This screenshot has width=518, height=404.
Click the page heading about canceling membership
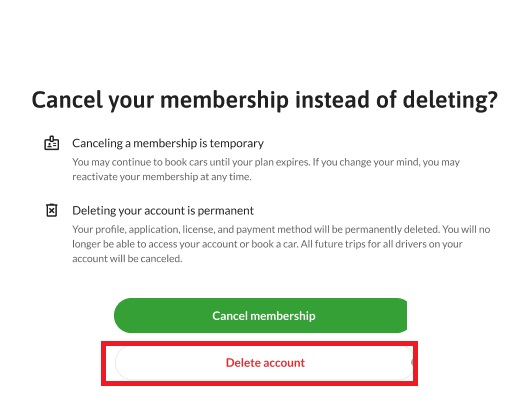coord(265,100)
